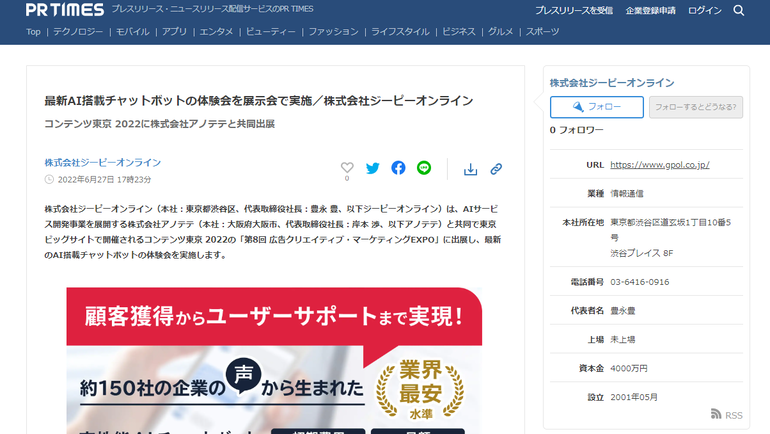Image resolution: width=770 pixels, height=434 pixels.
Task: Open 企業登録申請 registration link
Action: pos(651,10)
